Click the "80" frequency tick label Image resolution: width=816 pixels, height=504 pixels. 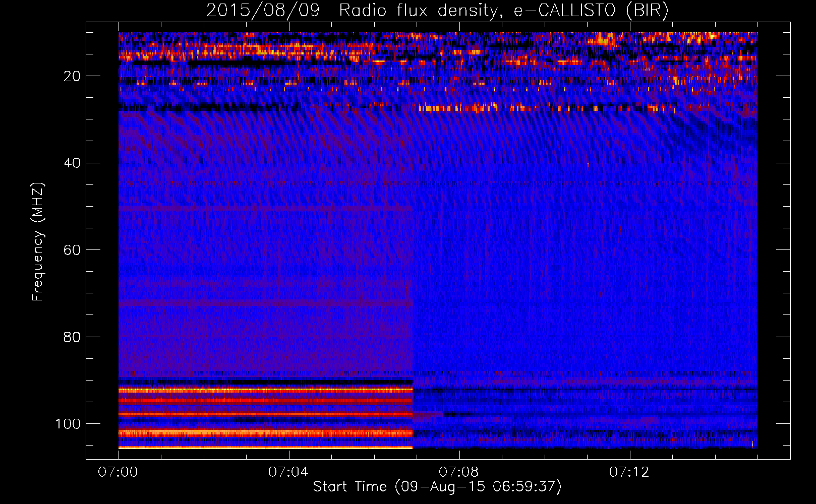point(73,337)
